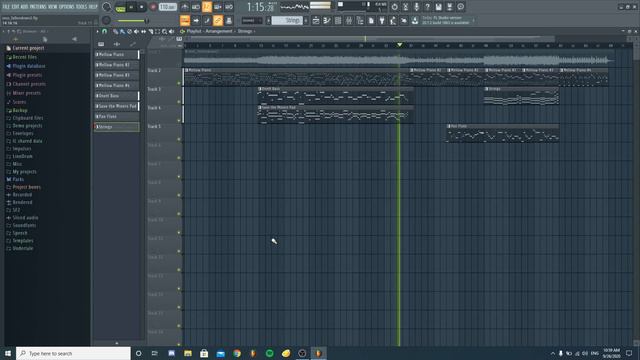Screen dimensions: 640x360
Task: Toggle the lit link controllers button
Action: click(x=218, y=20)
